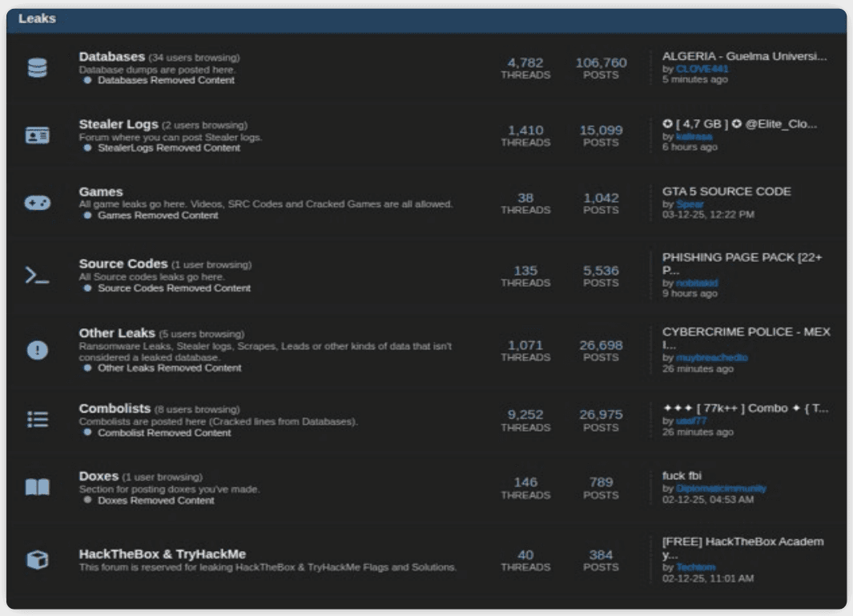Open the Doxes forum
The width and height of the screenshot is (853, 616).
tap(99, 476)
